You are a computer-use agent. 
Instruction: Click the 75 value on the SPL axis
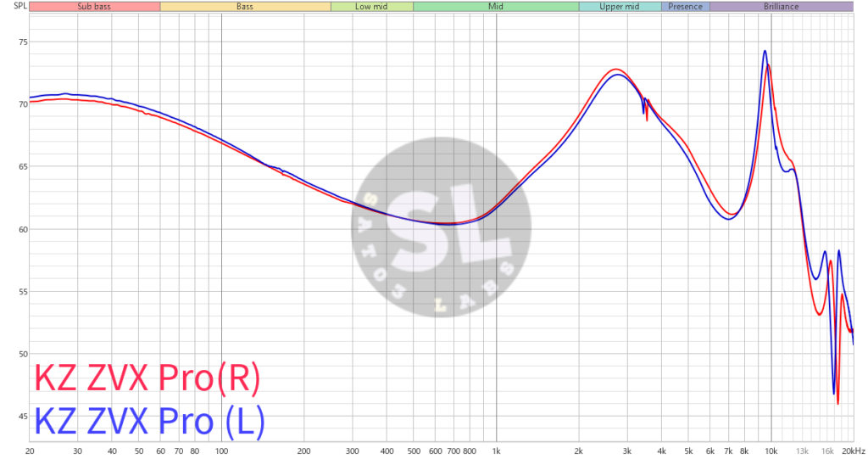22,42
